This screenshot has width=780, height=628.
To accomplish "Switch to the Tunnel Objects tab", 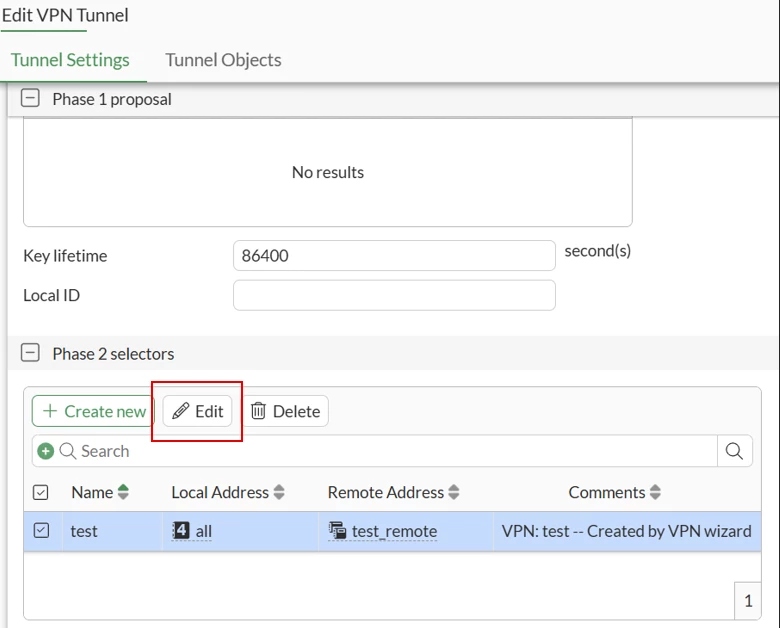I will pyautogui.click(x=223, y=60).
